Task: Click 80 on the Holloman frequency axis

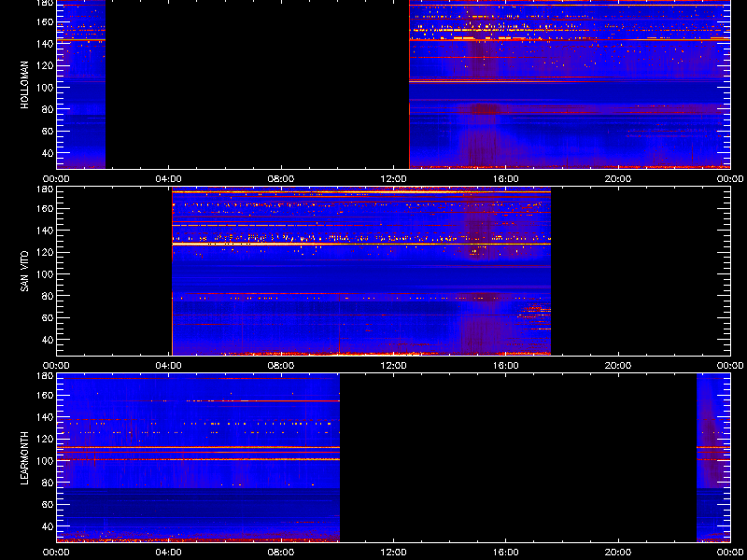Action: (48, 109)
